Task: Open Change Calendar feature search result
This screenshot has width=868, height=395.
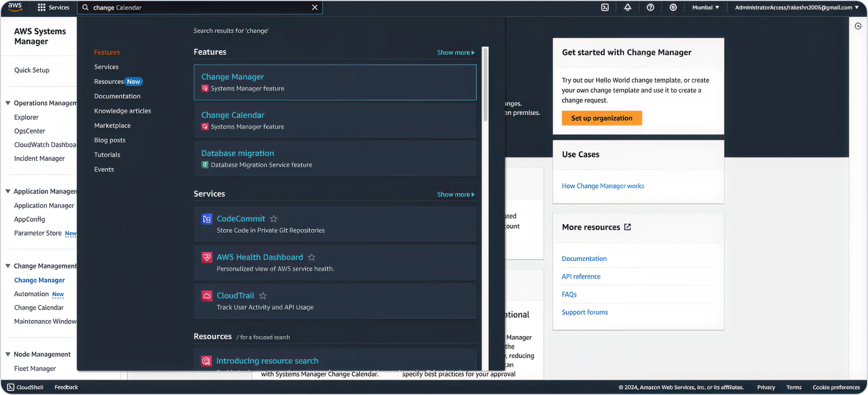Action: (233, 115)
